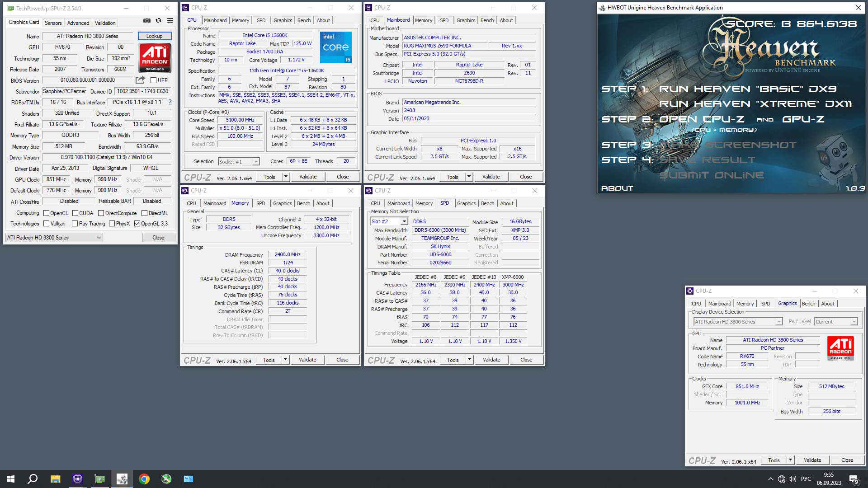Screen dimensions: 868x488
Task: Open the Slot #2 memory slot dropdown
Action: coord(389,221)
